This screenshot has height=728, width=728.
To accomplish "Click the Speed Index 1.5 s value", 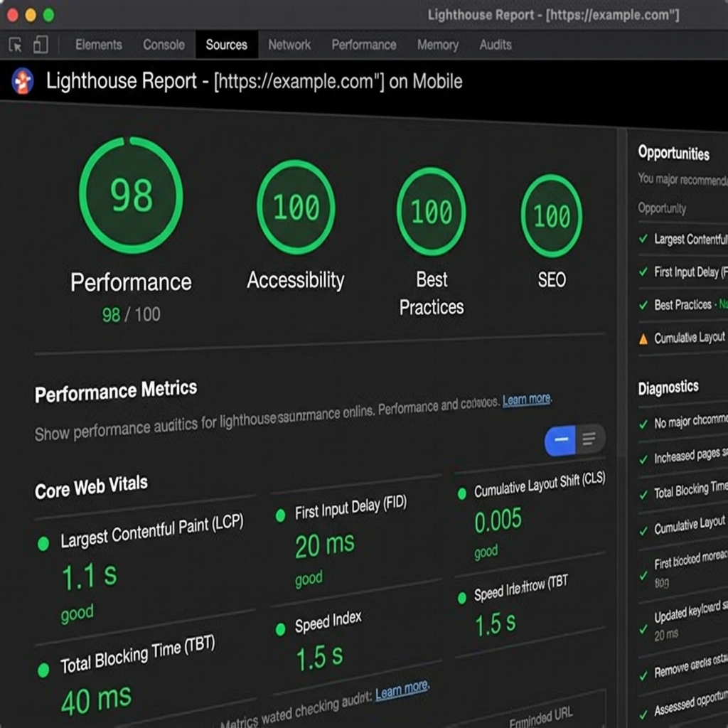I will coord(319,658).
